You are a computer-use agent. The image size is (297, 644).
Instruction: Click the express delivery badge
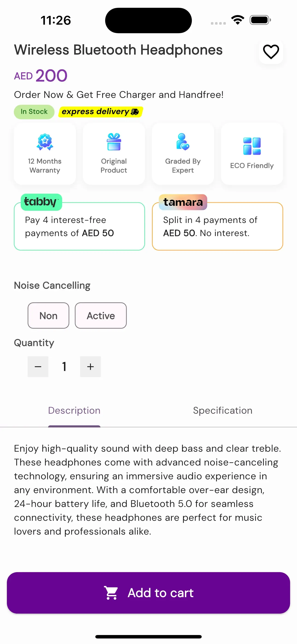tap(101, 112)
